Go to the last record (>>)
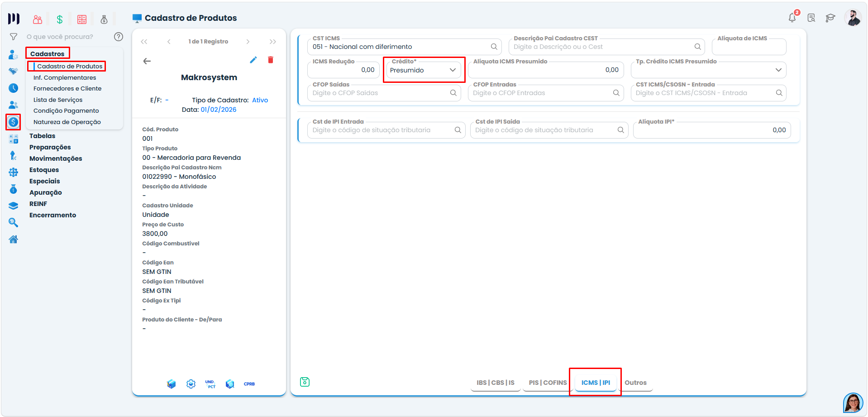Viewport: 868px width, 417px height. click(272, 42)
